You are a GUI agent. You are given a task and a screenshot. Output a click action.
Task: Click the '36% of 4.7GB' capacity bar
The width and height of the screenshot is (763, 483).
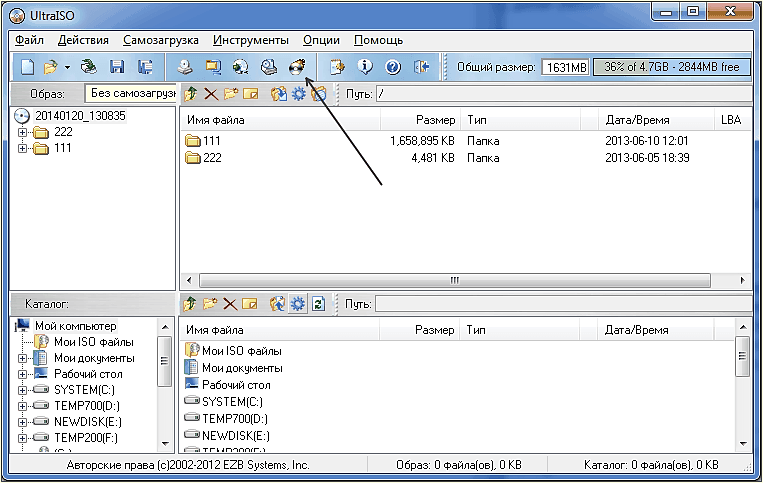[671, 67]
